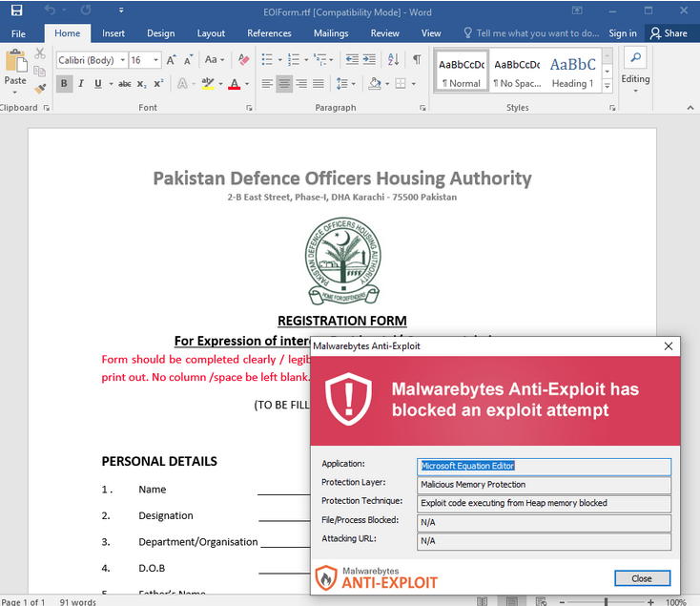Open the Calibri (Body) font dropdown
Image resolution: width=700 pixels, height=606 pixels.
click(x=92, y=60)
